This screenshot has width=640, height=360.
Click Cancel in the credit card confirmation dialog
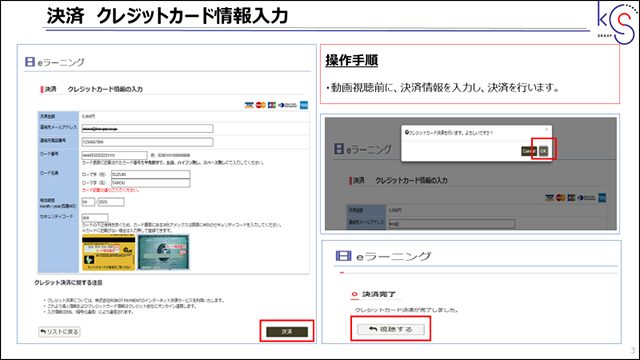tap(529, 151)
